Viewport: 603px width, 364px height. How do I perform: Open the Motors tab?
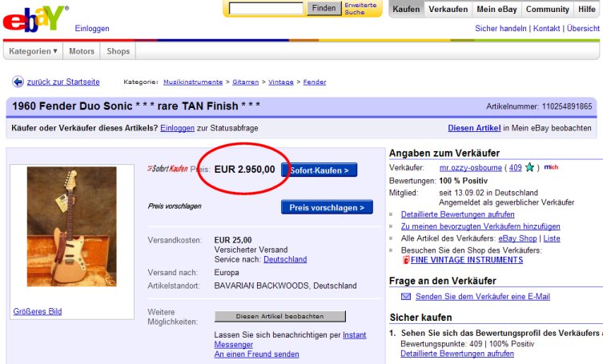point(82,51)
